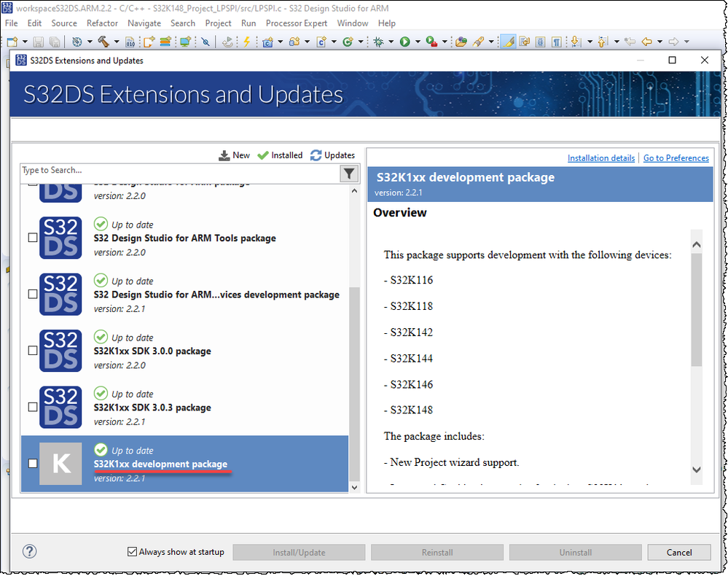This screenshot has width=728, height=576.
Task: Click the Save All icon in toolbar
Action: pyautogui.click(x=55, y=42)
